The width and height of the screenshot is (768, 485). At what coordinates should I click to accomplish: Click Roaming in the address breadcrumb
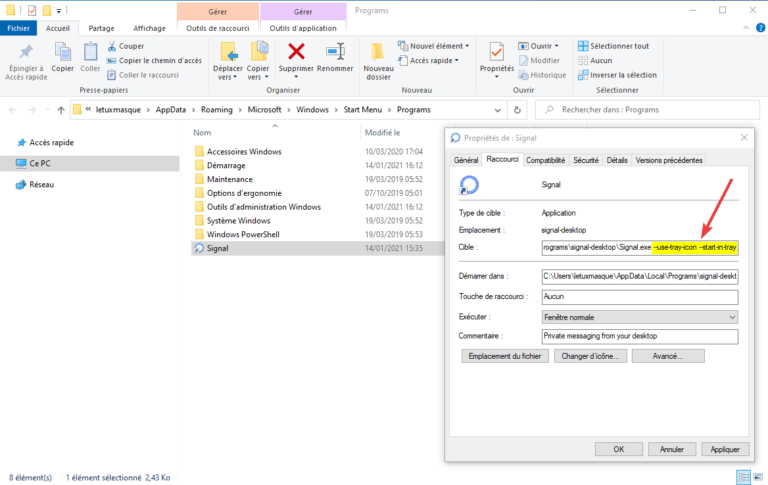coord(216,110)
